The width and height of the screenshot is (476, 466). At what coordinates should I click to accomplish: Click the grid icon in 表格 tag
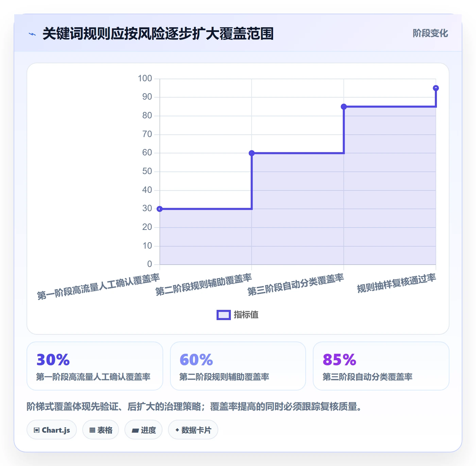pyautogui.click(x=92, y=430)
